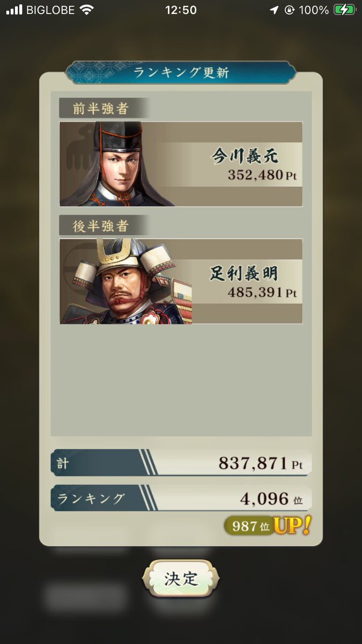Tap the ランキング 4,096位 row
Image resolution: width=362 pixels, height=644 pixels.
181,499
